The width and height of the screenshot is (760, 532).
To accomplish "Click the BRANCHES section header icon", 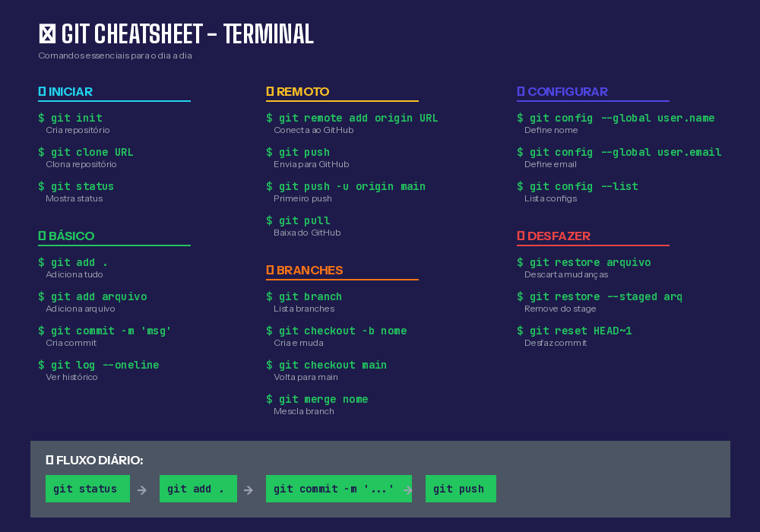I will point(270,270).
